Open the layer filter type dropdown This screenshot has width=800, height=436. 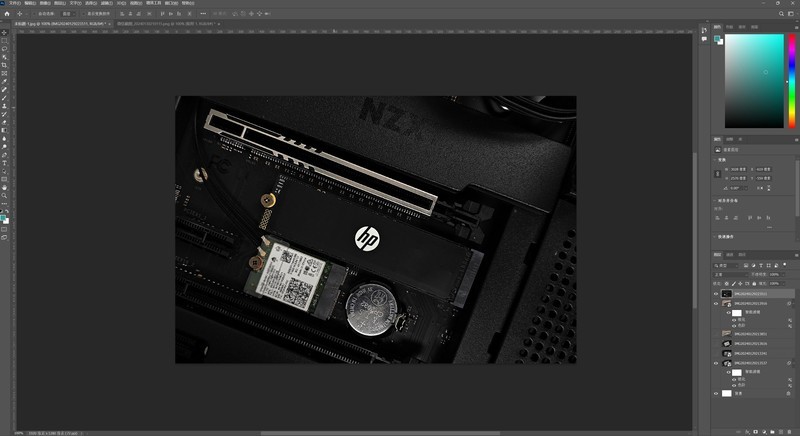tap(726, 265)
